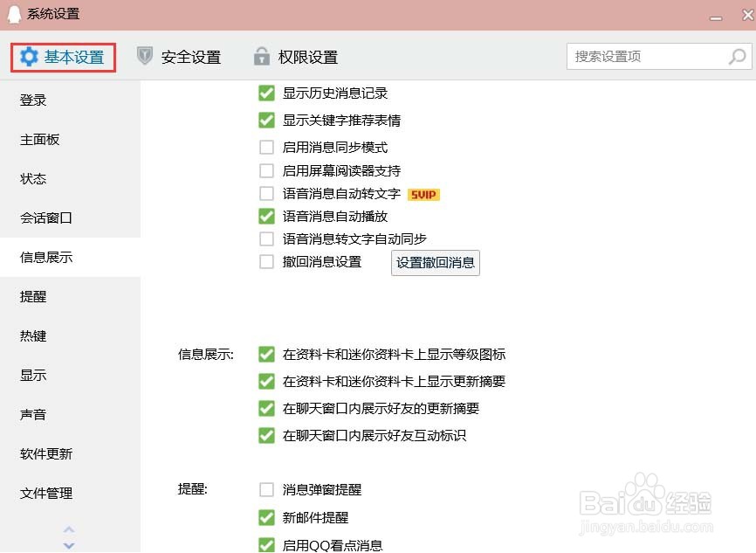This screenshot has width=756, height=553.
Task: Minimize the 系统设置 window
Action: (716, 17)
